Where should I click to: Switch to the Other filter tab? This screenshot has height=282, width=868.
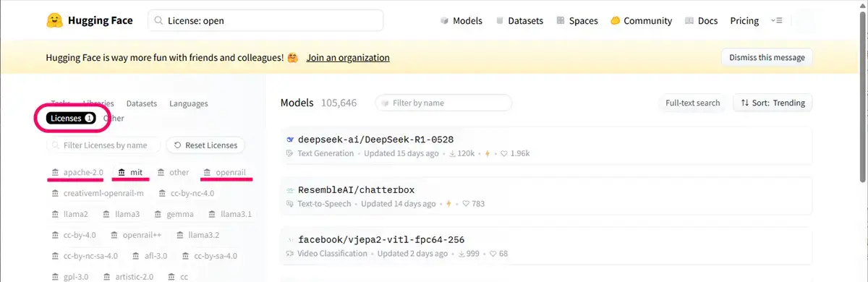click(114, 118)
